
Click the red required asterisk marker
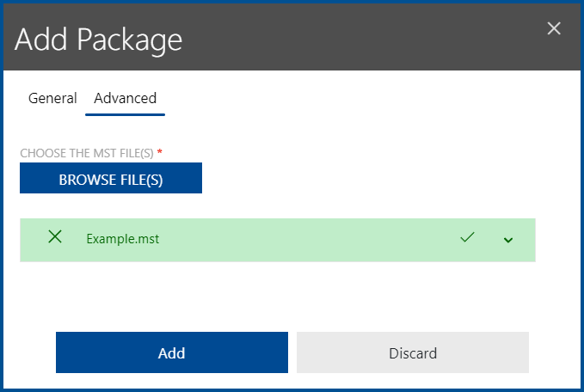point(160,152)
